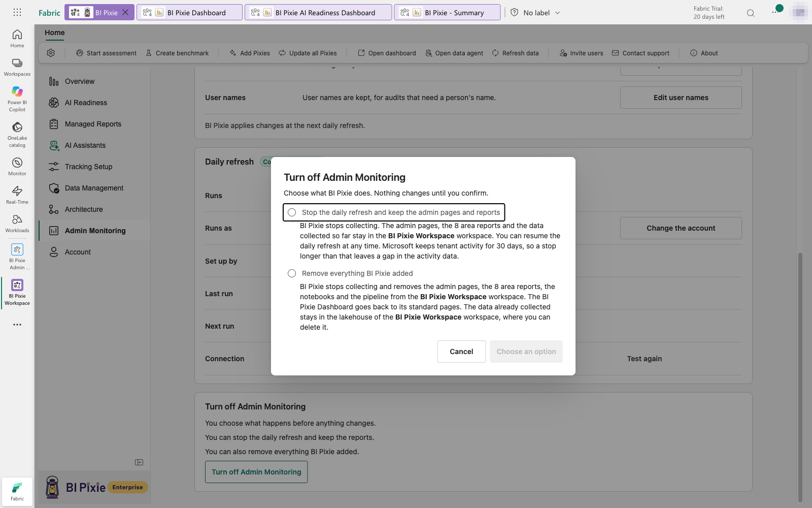The width and height of the screenshot is (812, 508).
Task: Open Workspaces from the left rail
Action: 17,67
